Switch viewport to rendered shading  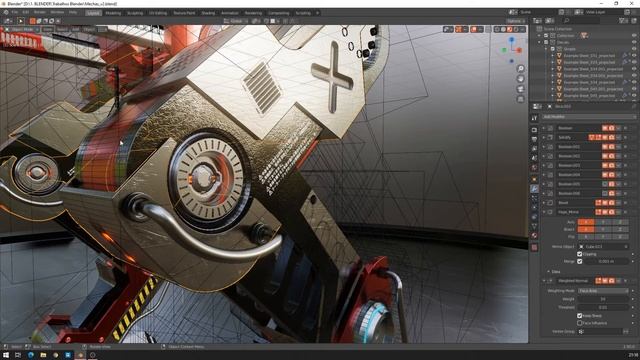click(x=516, y=29)
